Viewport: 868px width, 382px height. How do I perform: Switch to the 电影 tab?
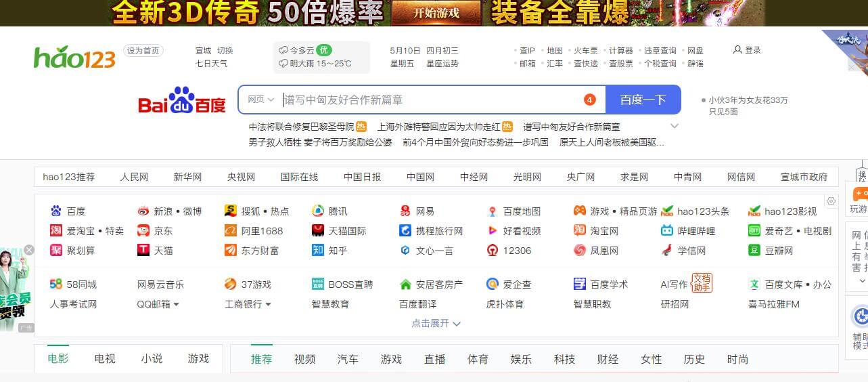58,359
